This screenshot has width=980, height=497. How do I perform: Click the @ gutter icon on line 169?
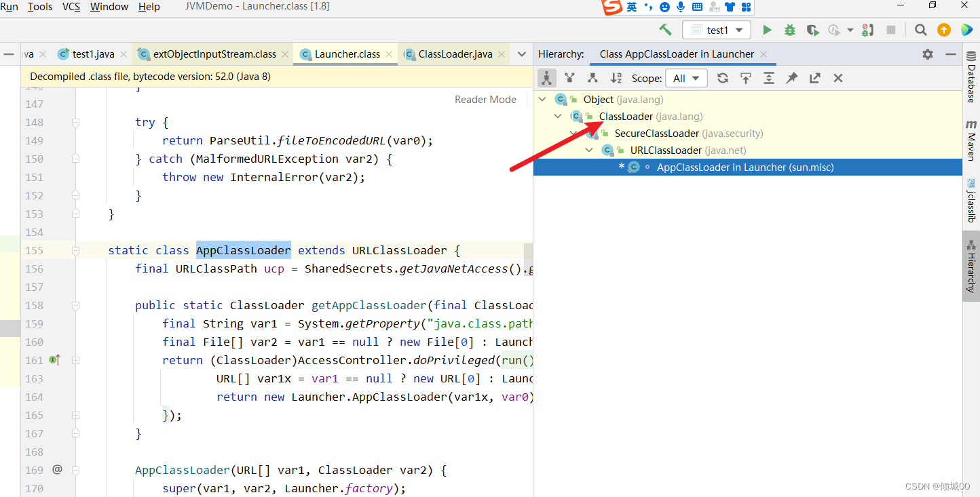click(x=57, y=469)
